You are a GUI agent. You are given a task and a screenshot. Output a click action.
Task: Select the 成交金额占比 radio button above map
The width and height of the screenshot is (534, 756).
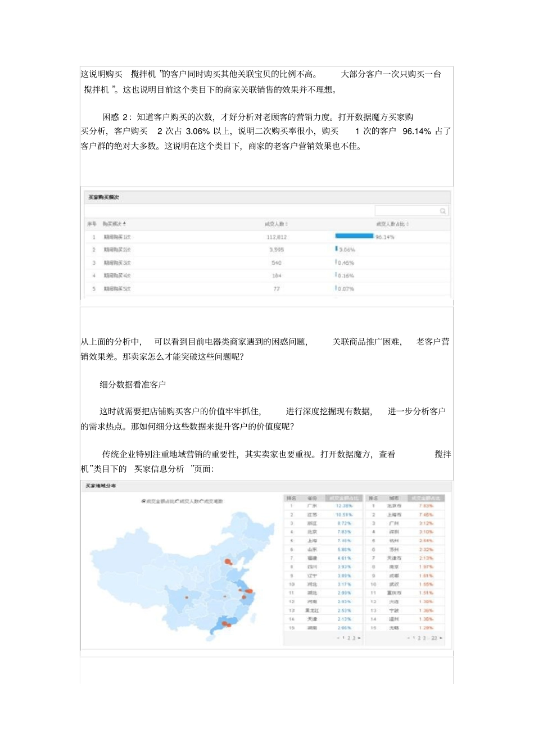click(x=143, y=501)
